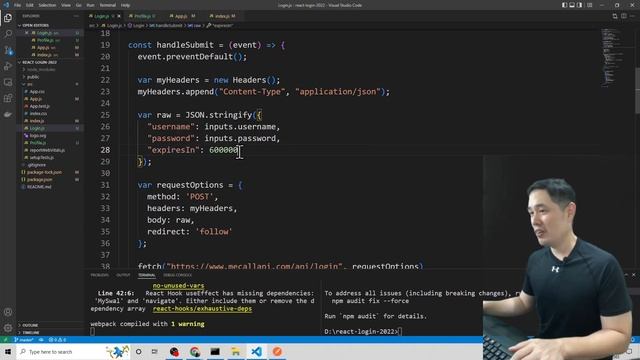Open the Explorer panel ellipsis menu
640x360 pixels.
point(76,16)
